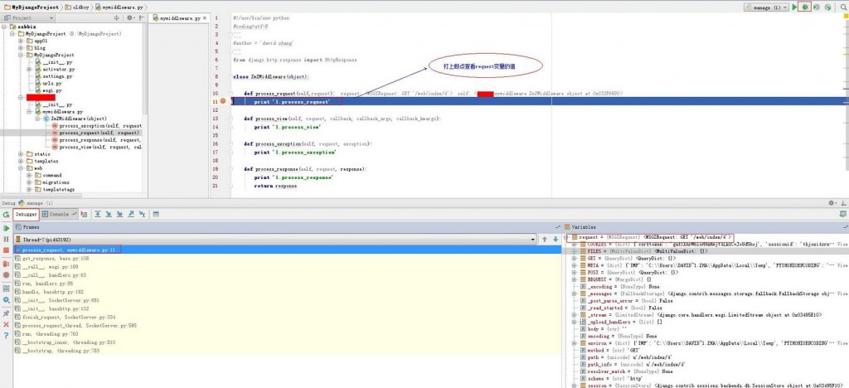This screenshot has height=388, width=849.
Task: Expand the migrations folder
Action: point(29,182)
